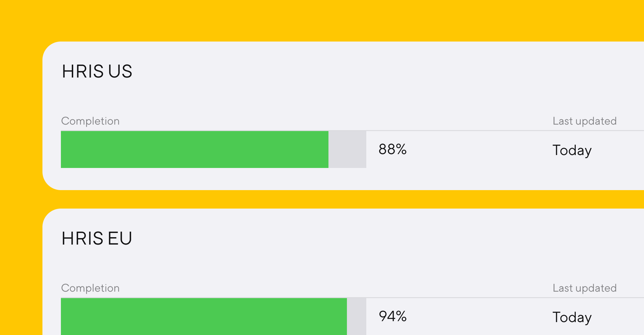Click the green filled bar segment for HRIS US
The width and height of the screenshot is (644, 335).
pyautogui.click(x=194, y=150)
